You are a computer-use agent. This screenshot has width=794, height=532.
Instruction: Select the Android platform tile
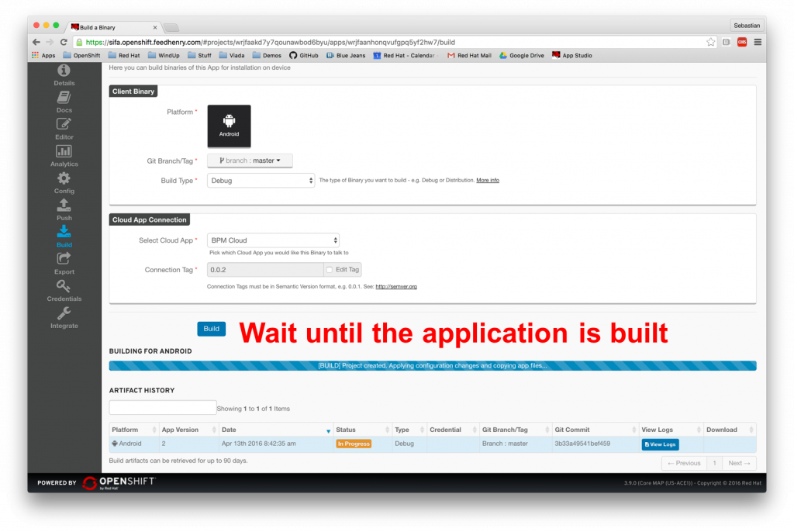[x=229, y=126]
